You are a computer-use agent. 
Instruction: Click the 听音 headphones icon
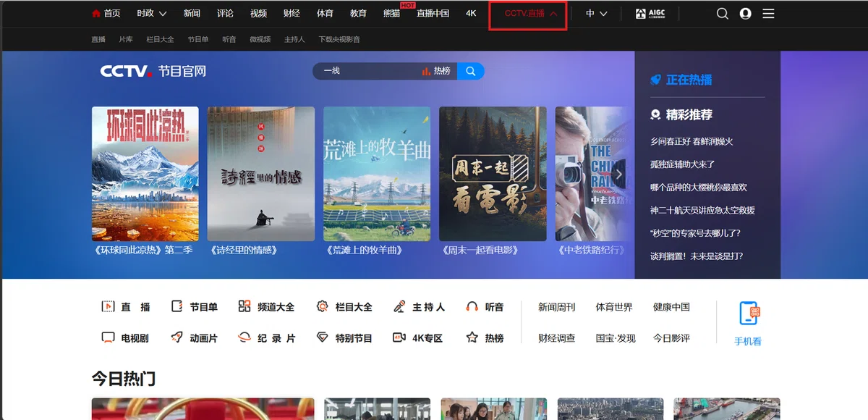(x=472, y=307)
